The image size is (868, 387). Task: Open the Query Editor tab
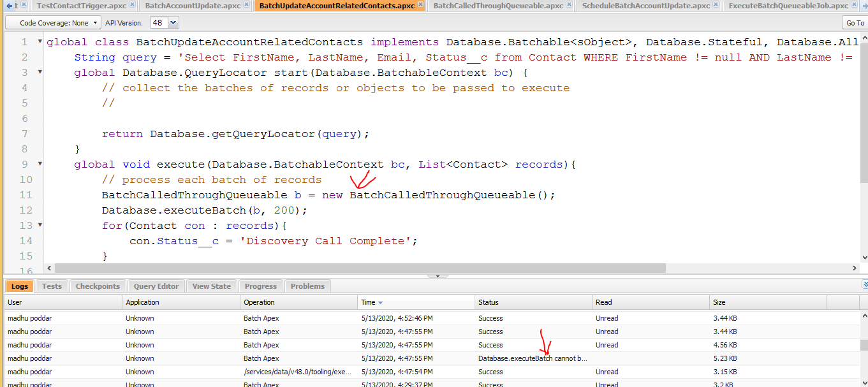click(x=156, y=286)
